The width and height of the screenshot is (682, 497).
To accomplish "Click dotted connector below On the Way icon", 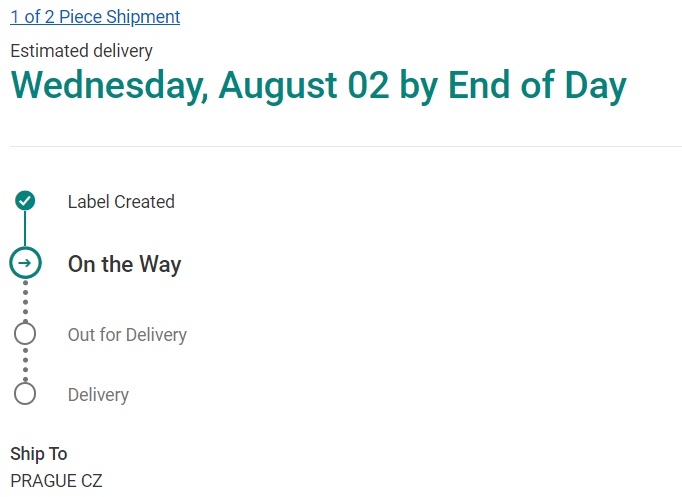I will coord(25,300).
